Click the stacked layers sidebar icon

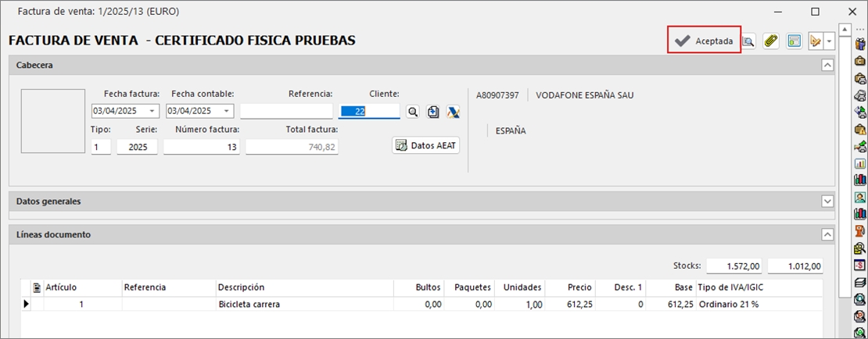click(859, 283)
